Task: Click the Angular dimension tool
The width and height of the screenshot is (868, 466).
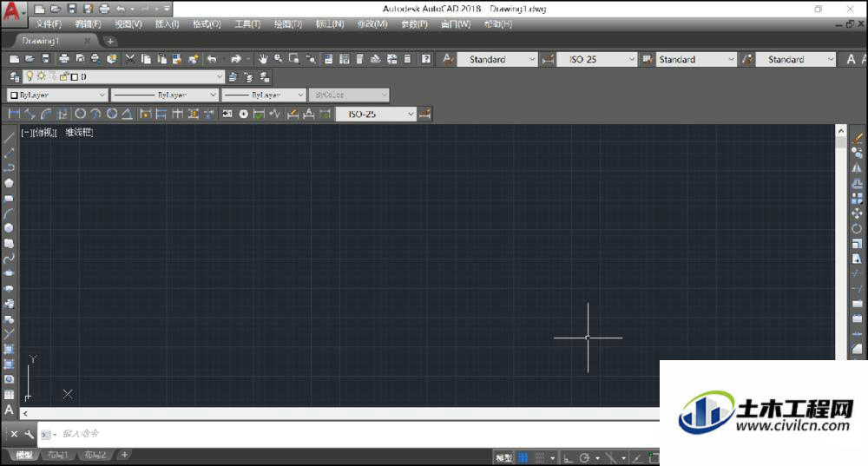Action: pyautogui.click(x=127, y=114)
